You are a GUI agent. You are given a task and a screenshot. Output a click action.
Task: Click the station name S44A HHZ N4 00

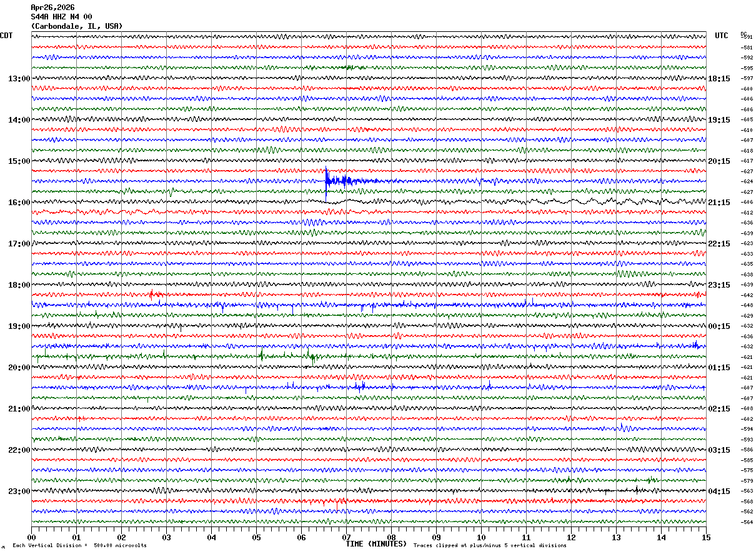point(61,17)
